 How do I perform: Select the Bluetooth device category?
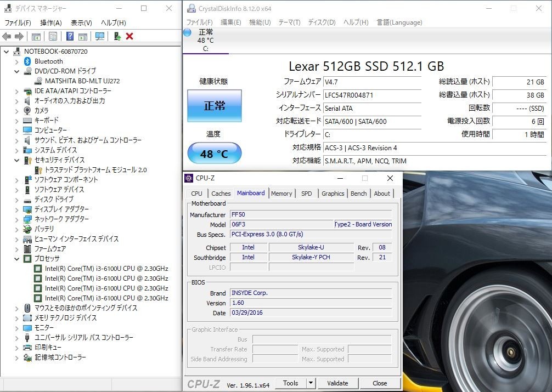[x=49, y=61]
